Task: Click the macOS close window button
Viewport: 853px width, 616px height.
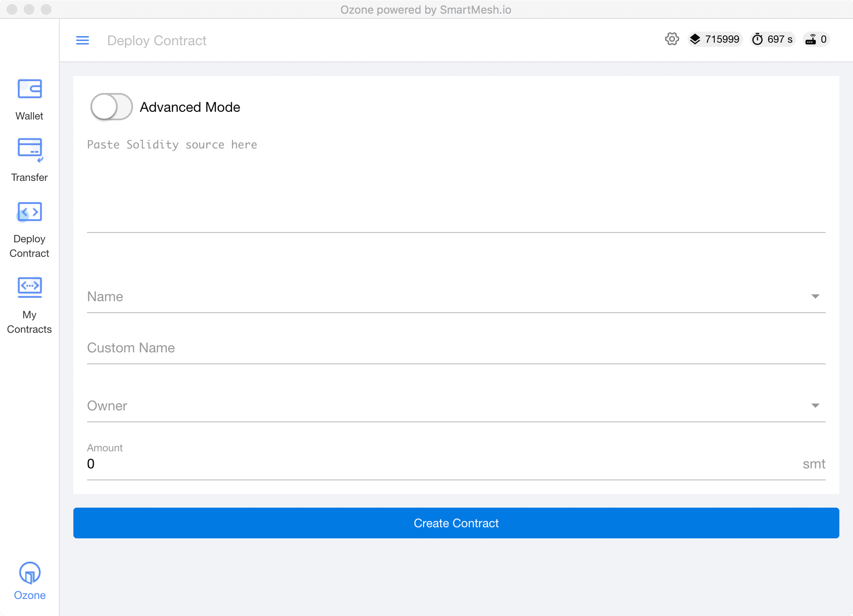Action: point(12,9)
